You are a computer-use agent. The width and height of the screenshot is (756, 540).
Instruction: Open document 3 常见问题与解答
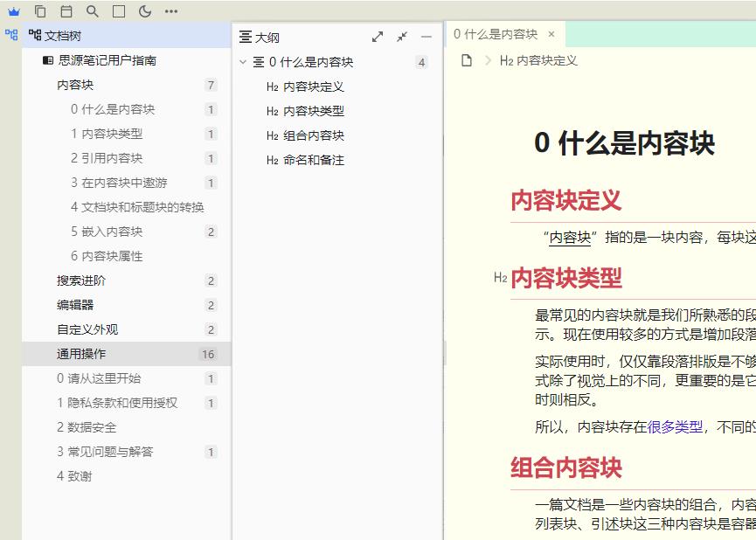105,452
